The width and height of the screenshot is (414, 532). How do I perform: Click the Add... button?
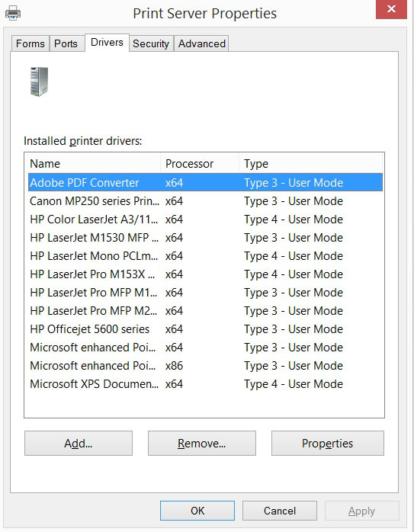(x=79, y=443)
